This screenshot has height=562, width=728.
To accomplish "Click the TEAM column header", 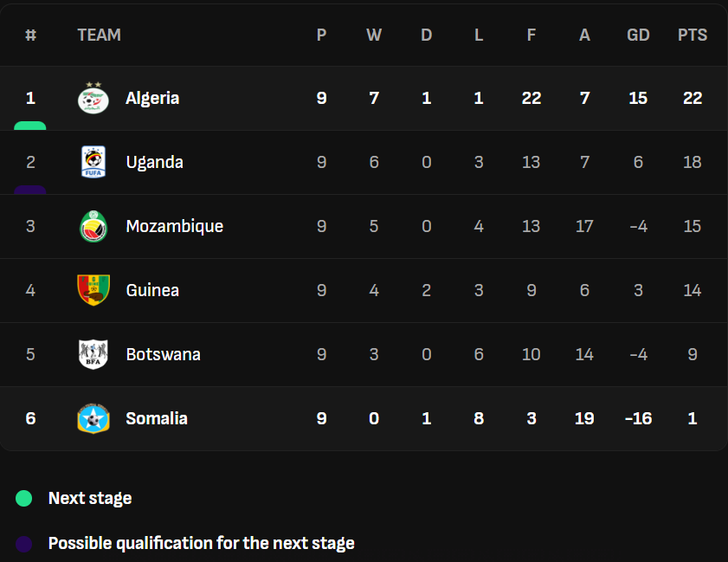I will tap(99, 36).
